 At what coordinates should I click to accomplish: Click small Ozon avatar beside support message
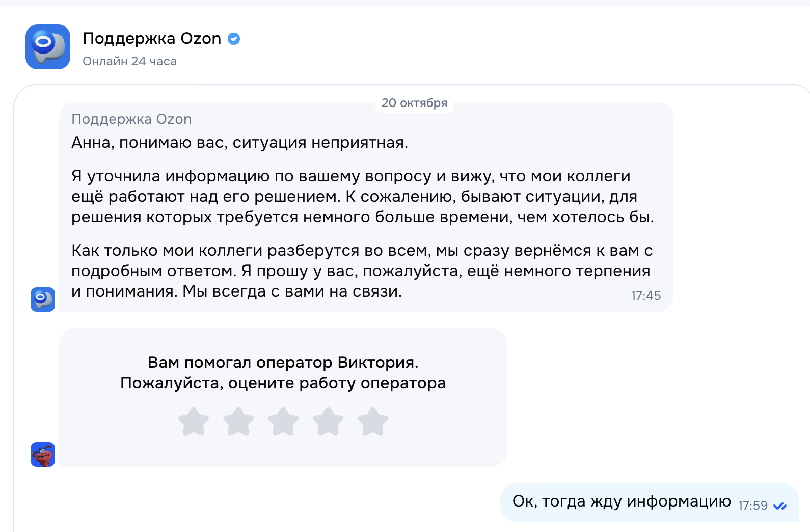coord(43,299)
